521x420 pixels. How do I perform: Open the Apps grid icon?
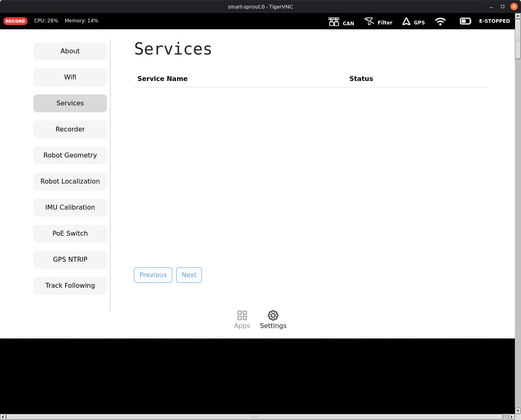tap(242, 315)
